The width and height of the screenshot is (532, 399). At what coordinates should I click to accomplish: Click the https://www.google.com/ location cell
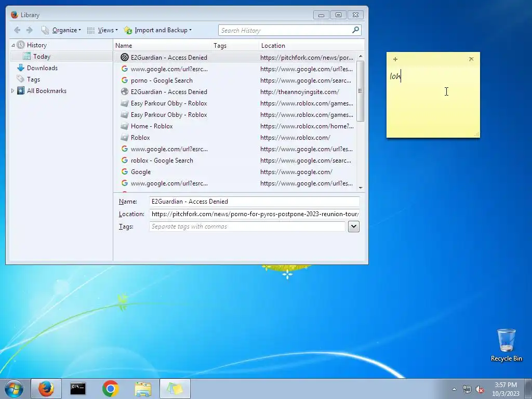coord(296,171)
